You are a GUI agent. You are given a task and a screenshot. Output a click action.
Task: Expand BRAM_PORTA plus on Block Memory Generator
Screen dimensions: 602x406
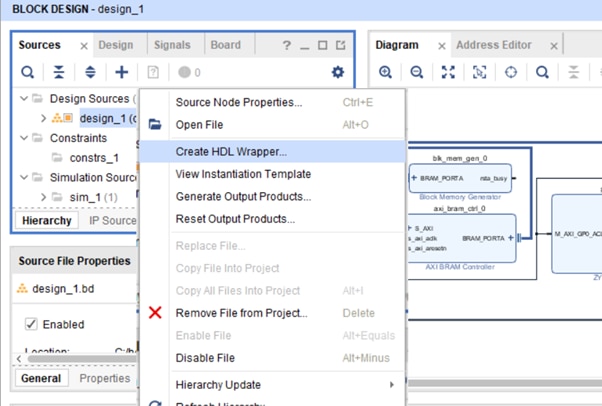[414, 178]
